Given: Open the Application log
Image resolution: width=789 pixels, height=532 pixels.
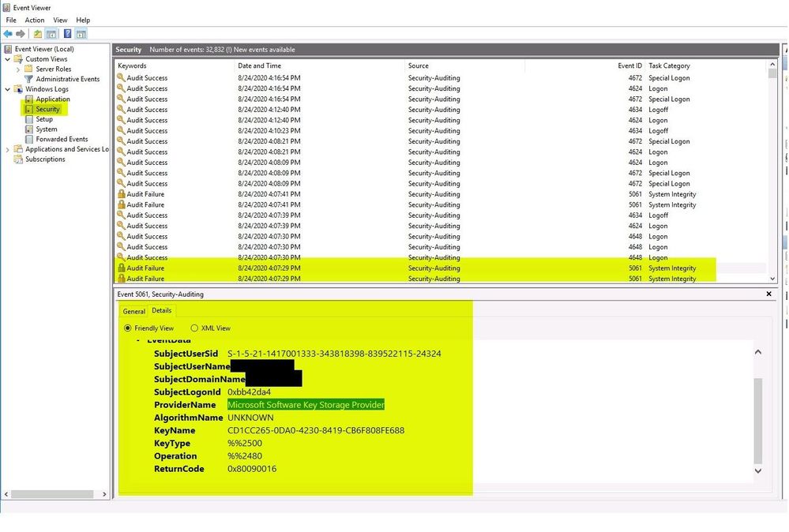Looking at the screenshot, I should 53,99.
